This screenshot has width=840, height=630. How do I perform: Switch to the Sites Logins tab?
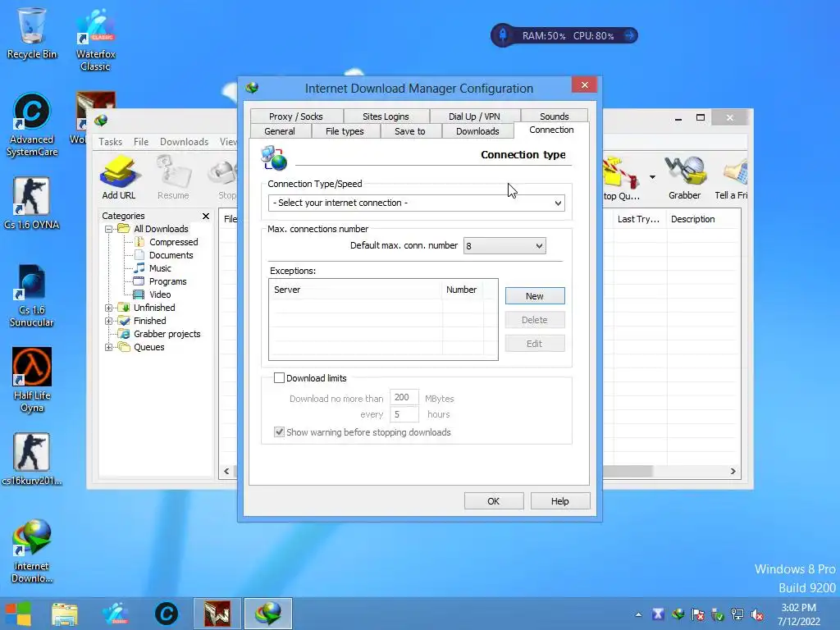click(386, 116)
